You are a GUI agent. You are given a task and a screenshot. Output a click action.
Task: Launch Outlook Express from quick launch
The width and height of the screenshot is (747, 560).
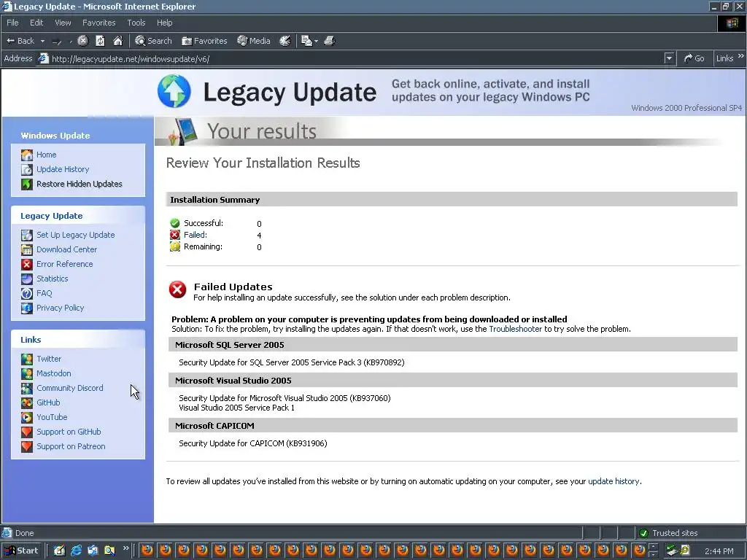pos(93,551)
